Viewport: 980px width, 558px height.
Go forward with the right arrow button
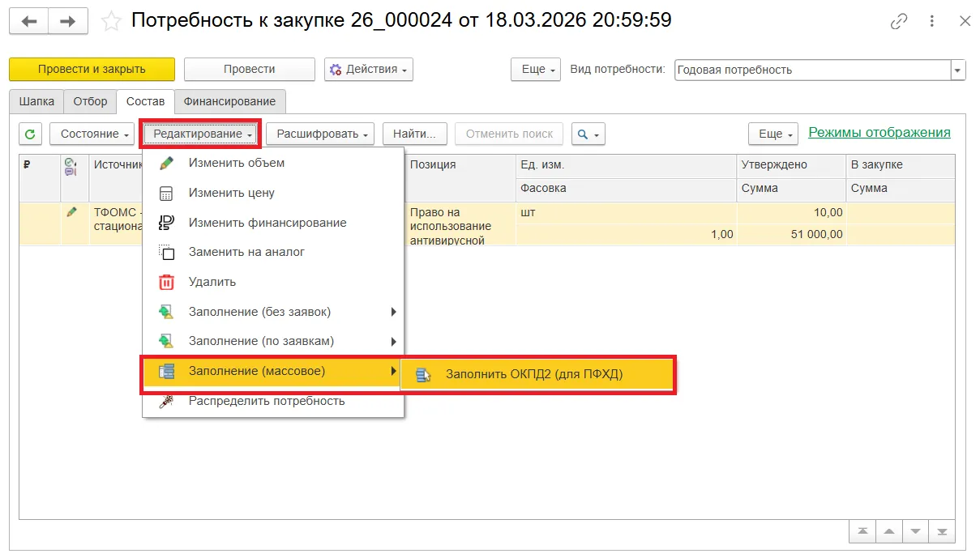(68, 21)
